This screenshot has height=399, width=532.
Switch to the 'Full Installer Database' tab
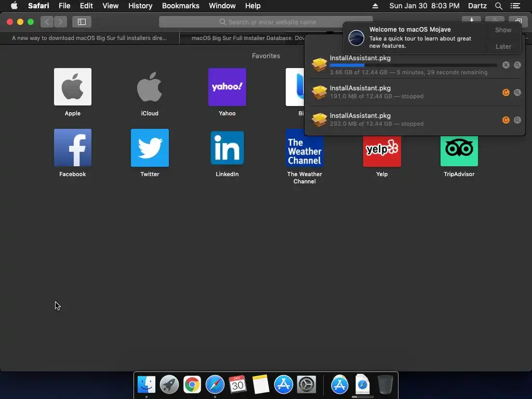242,38
